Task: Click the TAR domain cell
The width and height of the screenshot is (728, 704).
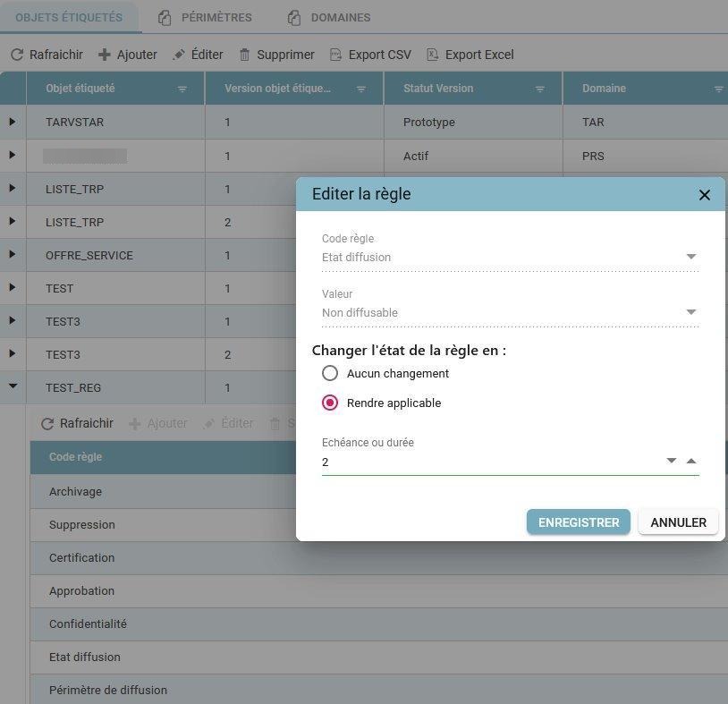Action: pos(646,123)
